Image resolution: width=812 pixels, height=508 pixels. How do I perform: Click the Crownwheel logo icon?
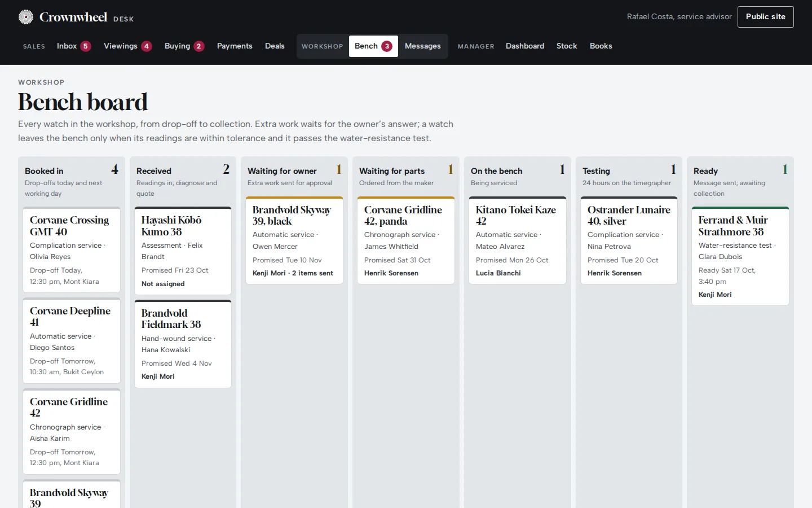(x=26, y=17)
